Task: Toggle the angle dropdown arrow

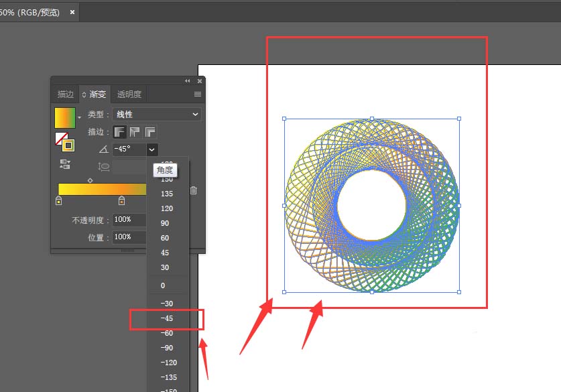Action: point(152,149)
